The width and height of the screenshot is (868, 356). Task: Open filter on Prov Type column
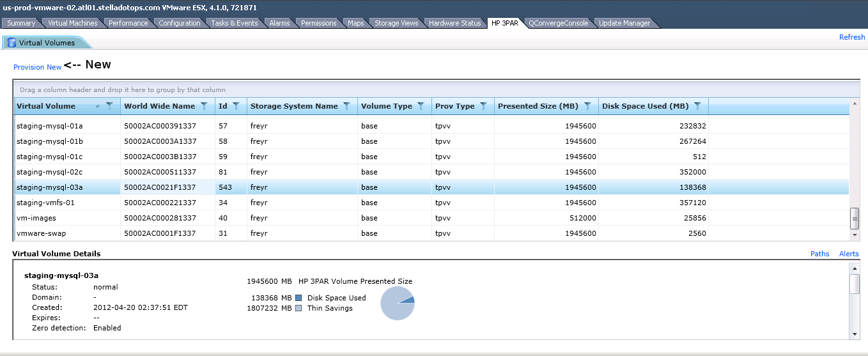click(483, 106)
